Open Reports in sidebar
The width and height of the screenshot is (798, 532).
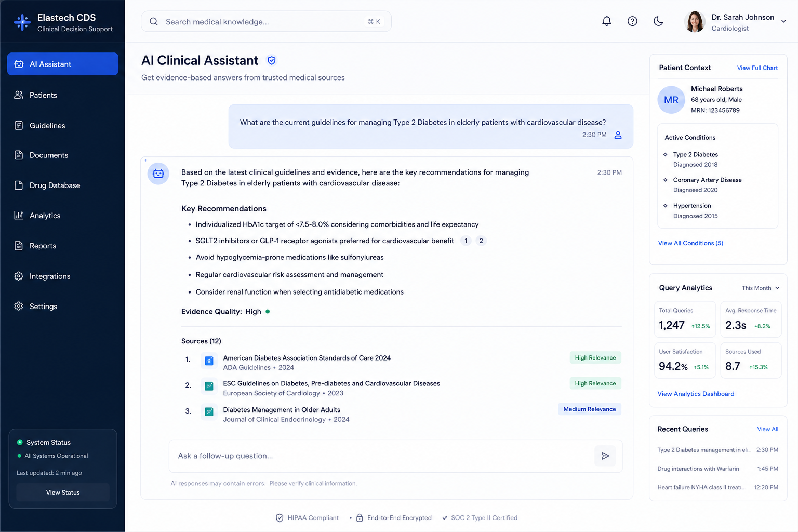click(x=63, y=246)
